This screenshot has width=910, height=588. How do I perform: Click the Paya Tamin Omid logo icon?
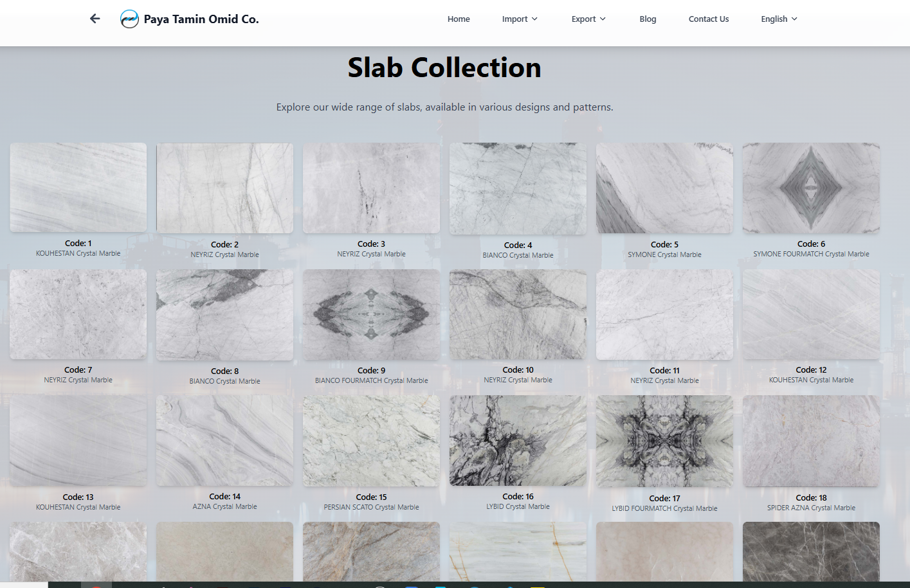tap(129, 19)
